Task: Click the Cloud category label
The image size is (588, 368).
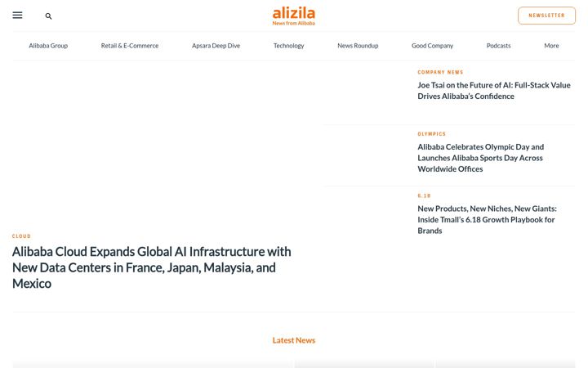Action: pos(21,236)
